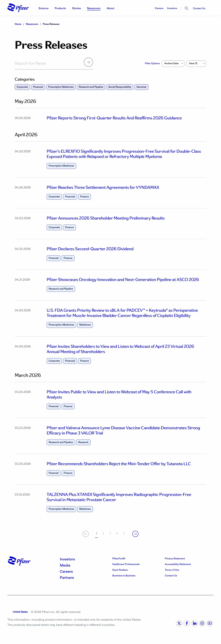Toggle the Research and Pipeline category filter

click(91, 87)
